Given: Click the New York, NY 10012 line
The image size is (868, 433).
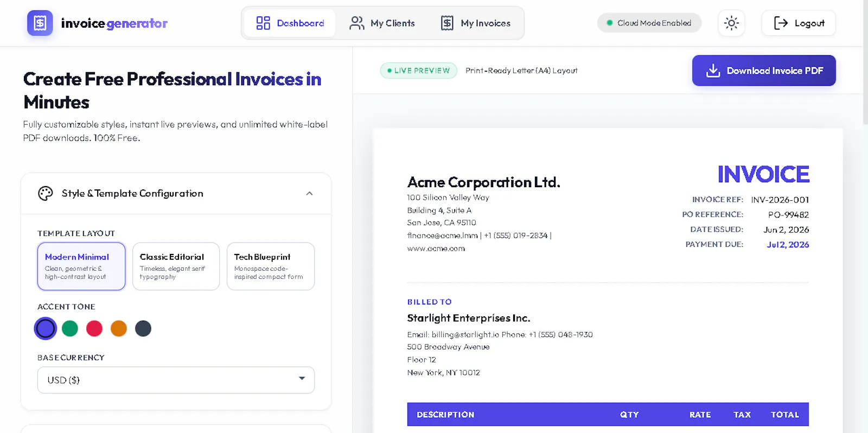Looking at the screenshot, I should click(x=444, y=373).
